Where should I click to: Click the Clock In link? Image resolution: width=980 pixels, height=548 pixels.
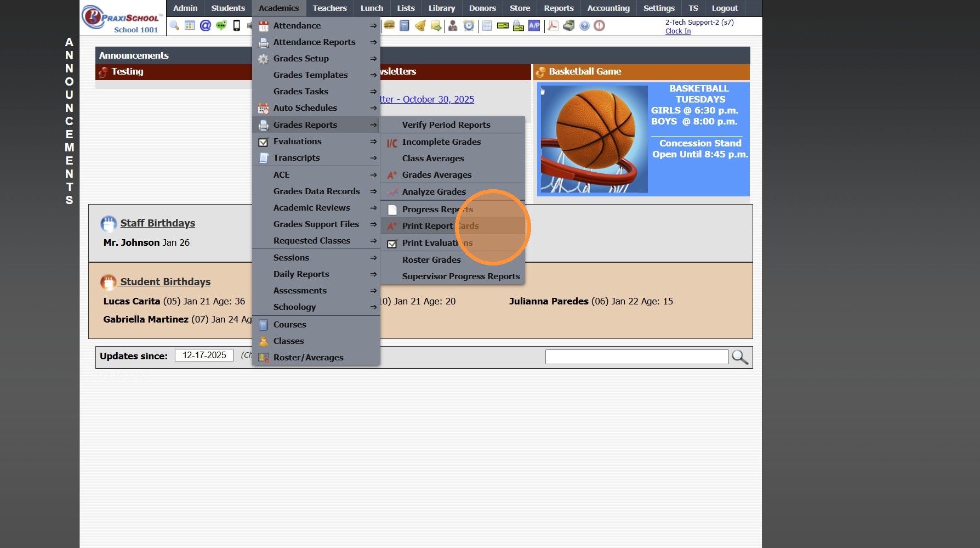click(678, 31)
